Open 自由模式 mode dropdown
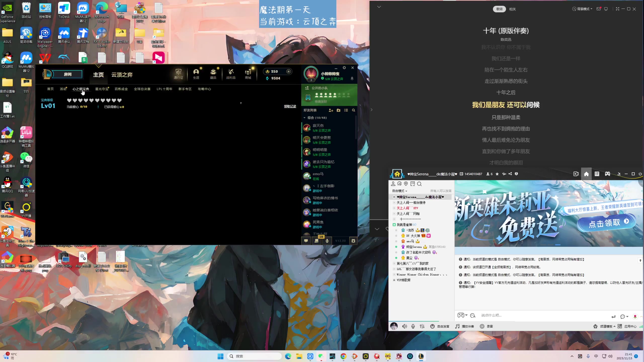The width and height of the screenshot is (644, 362). (399, 191)
